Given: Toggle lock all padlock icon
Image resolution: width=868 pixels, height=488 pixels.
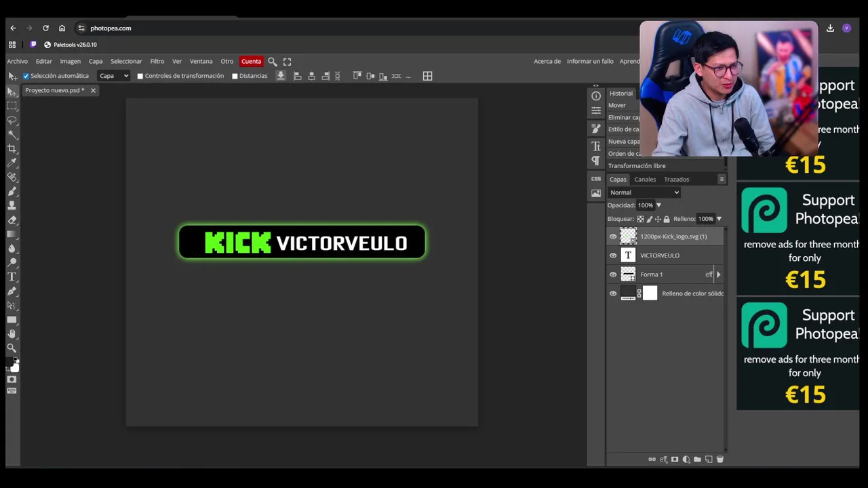Looking at the screenshot, I should pyautogui.click(x=667, y=219).
